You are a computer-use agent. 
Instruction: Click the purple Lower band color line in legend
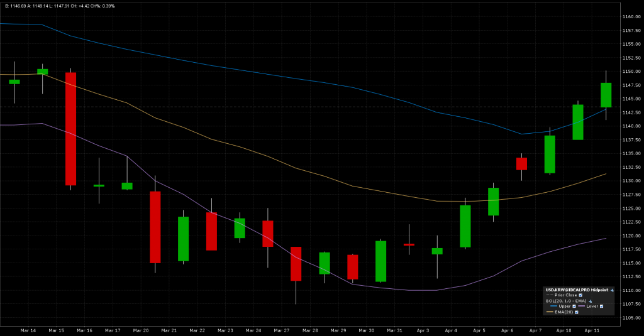[581, 306]
